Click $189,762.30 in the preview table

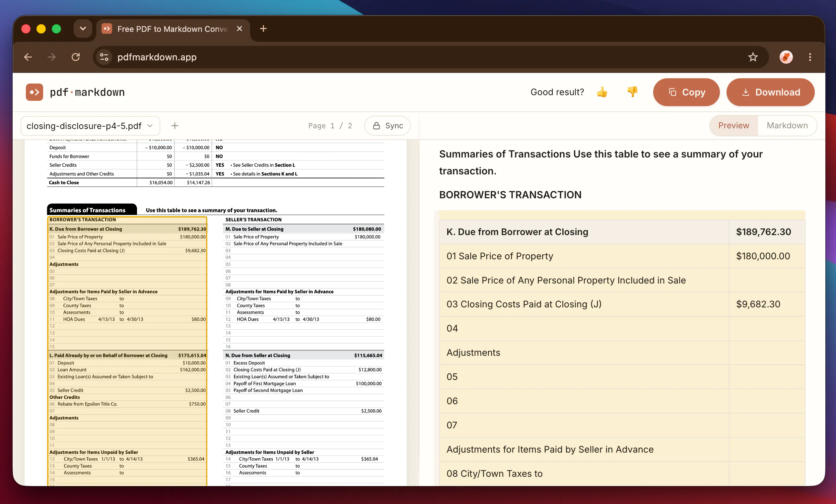click(x=763, y=232)
